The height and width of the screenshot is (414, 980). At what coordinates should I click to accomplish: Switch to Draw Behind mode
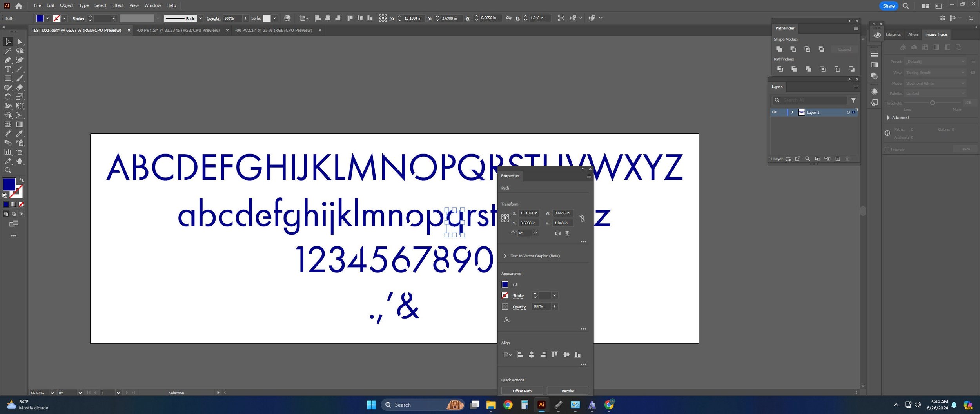(x=14, y=214)
